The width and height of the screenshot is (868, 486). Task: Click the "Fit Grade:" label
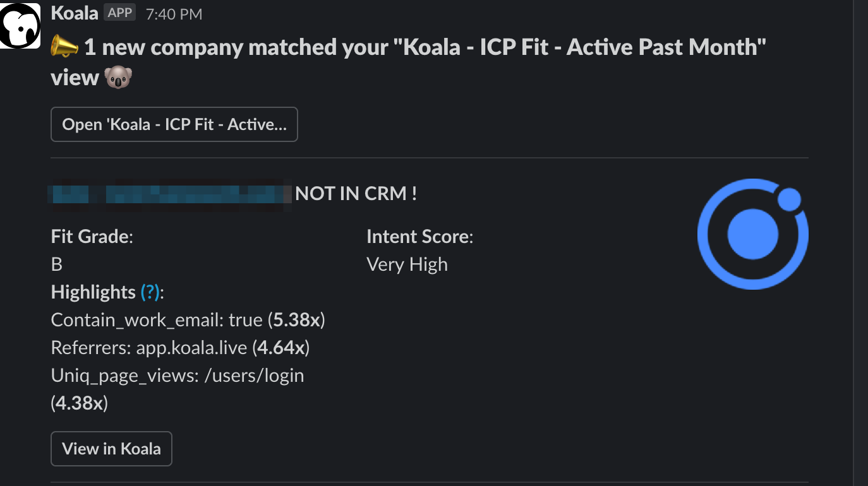pos(92,237)
